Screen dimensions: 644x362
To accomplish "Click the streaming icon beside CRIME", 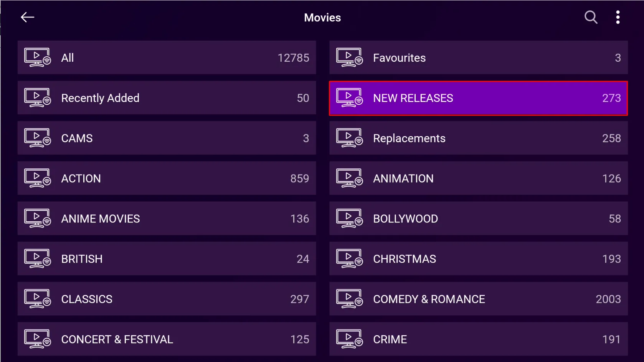I will pos(350,339).
